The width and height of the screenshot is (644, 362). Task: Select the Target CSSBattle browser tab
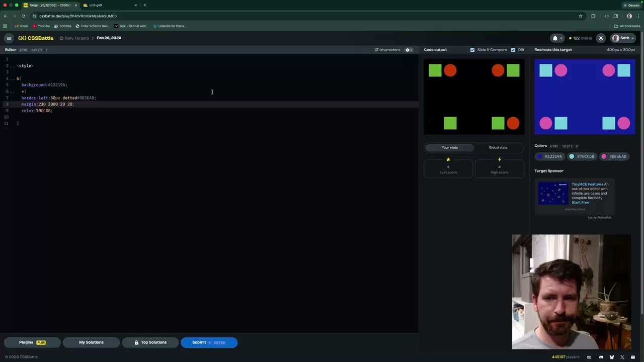click(x=50, y=5)
